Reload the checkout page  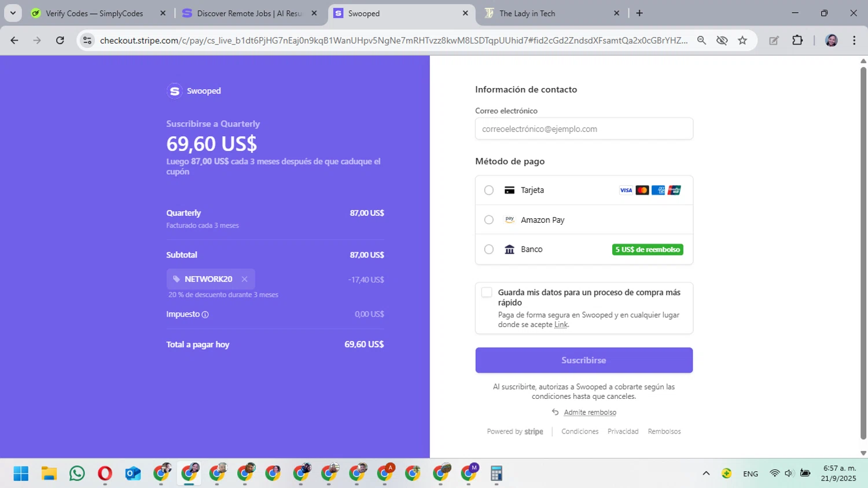(x=60, y=41)
